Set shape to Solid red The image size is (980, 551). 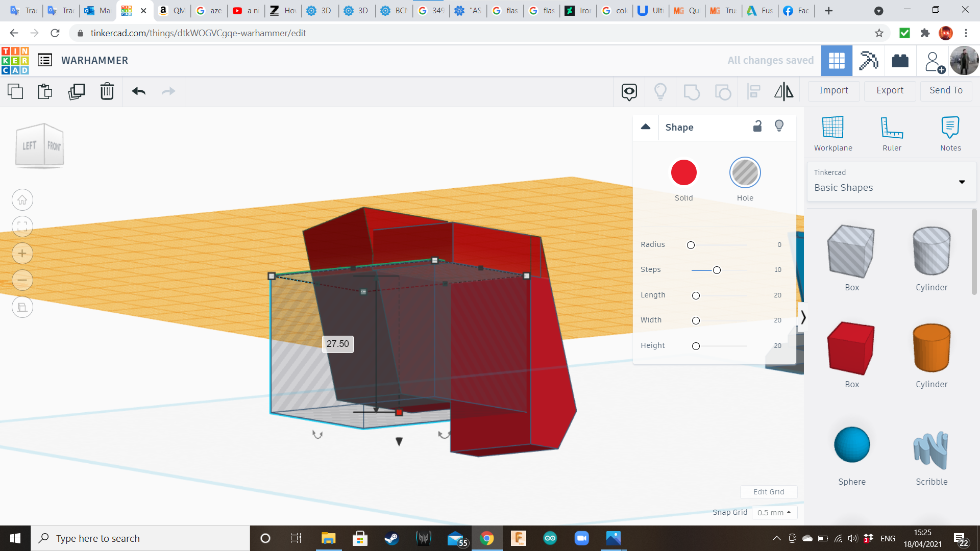(683, 173)
